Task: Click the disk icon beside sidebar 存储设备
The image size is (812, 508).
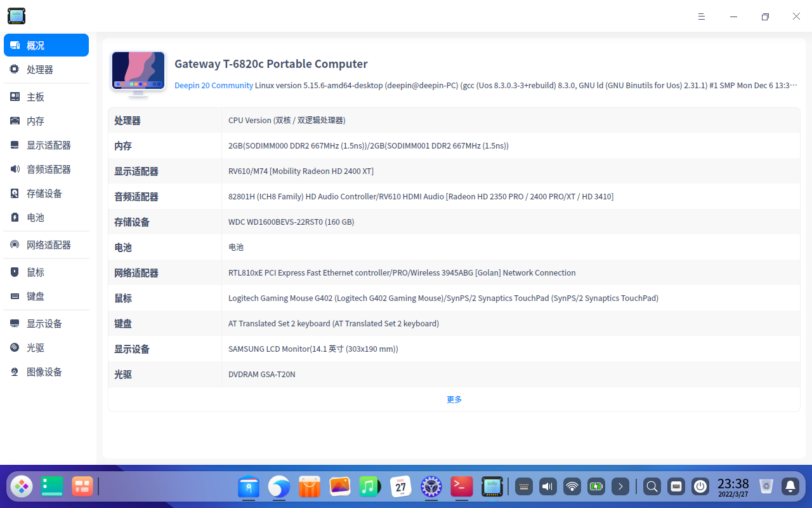Action: click(15, 194)
